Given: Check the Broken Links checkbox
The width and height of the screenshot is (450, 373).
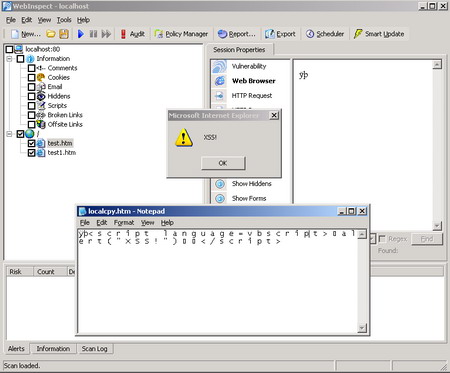Looking at the screenshot, I should click(31, 115).
